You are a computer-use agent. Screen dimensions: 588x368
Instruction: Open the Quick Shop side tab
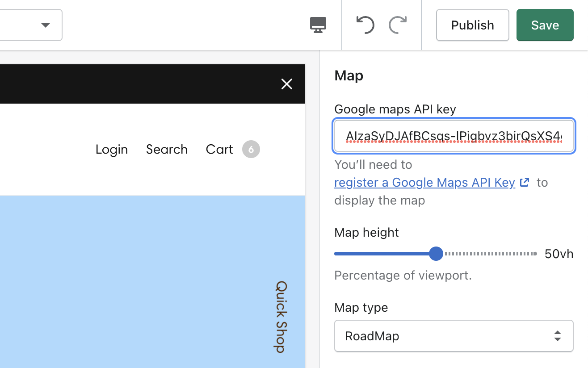tap(281, 317)
